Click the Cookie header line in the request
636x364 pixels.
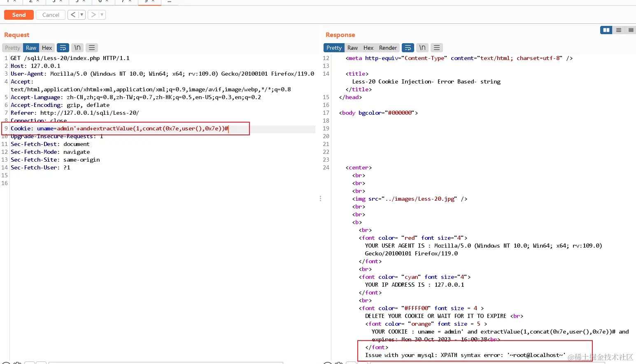click(x=119, y=128)
